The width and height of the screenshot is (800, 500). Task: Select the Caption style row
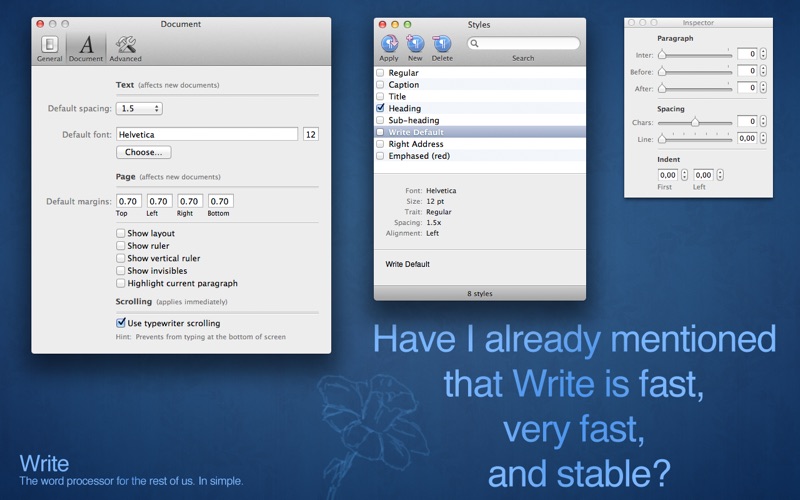(480, 85)
